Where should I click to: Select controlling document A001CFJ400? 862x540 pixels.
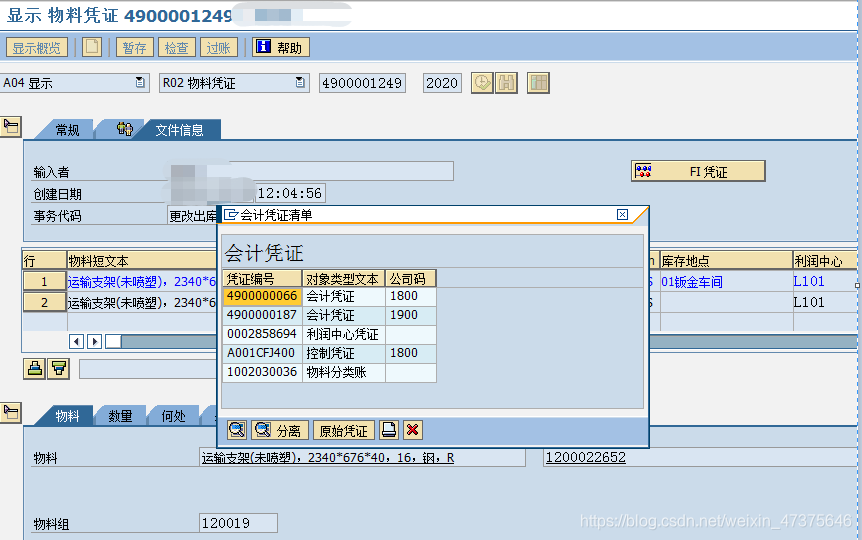262,353
